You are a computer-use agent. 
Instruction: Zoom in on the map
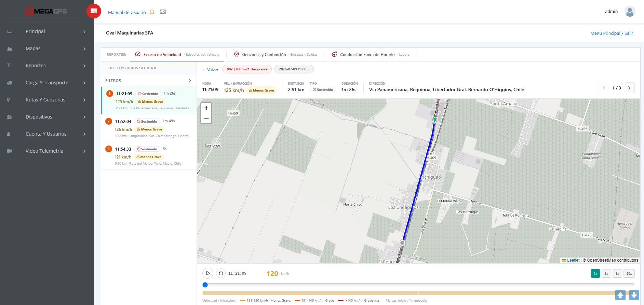(206, 108)
